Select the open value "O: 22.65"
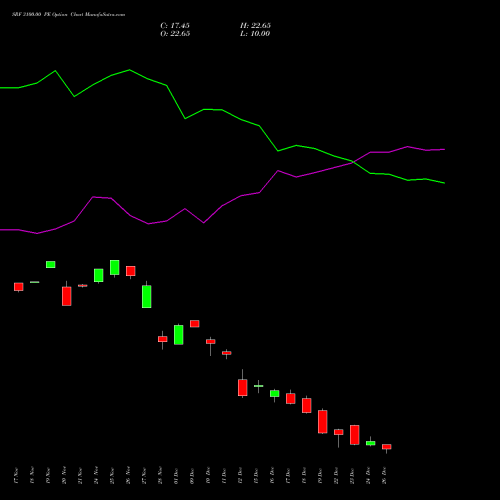This screenshot has width=500, height=500. tap(175, 34)
